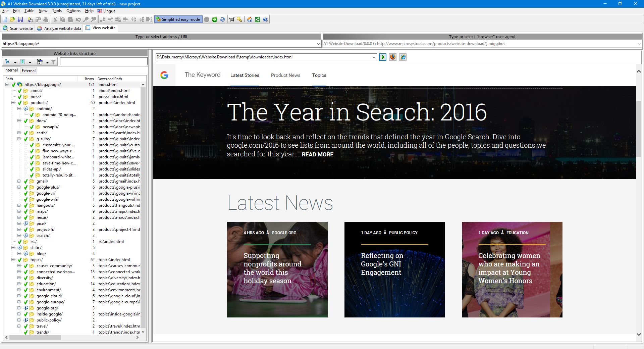
Task: Open page in Internet Explorer icon
Action: coord(403,57)
